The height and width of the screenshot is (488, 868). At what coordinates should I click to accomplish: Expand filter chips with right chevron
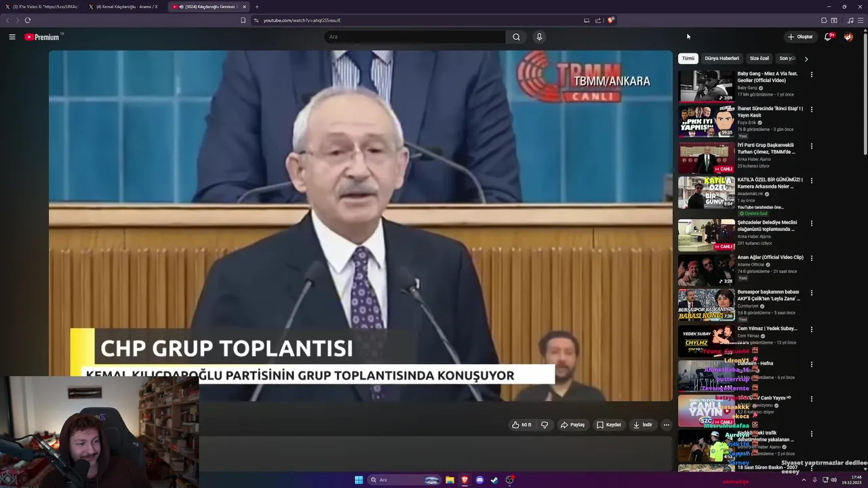806,59
